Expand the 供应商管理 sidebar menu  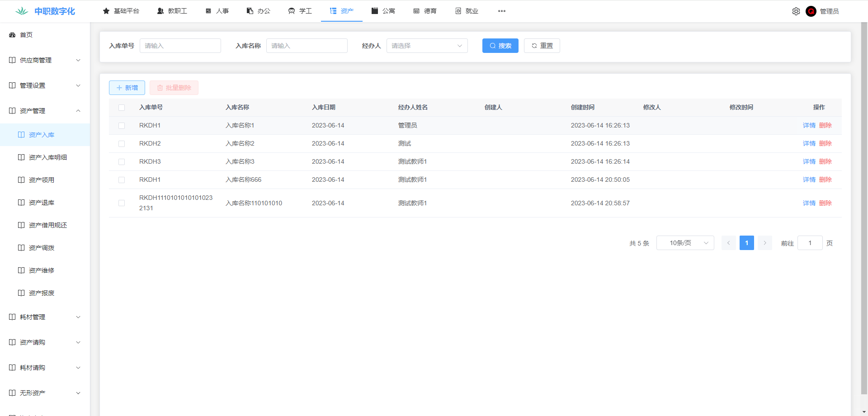click(45, 60)
